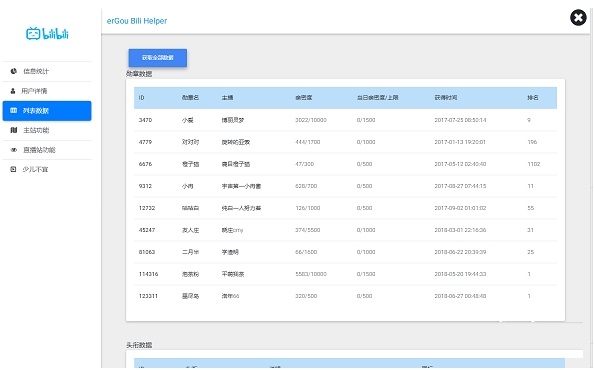Click the 获得时间 column header
This screenshot has height=370, width=594.
click(446, 98)
